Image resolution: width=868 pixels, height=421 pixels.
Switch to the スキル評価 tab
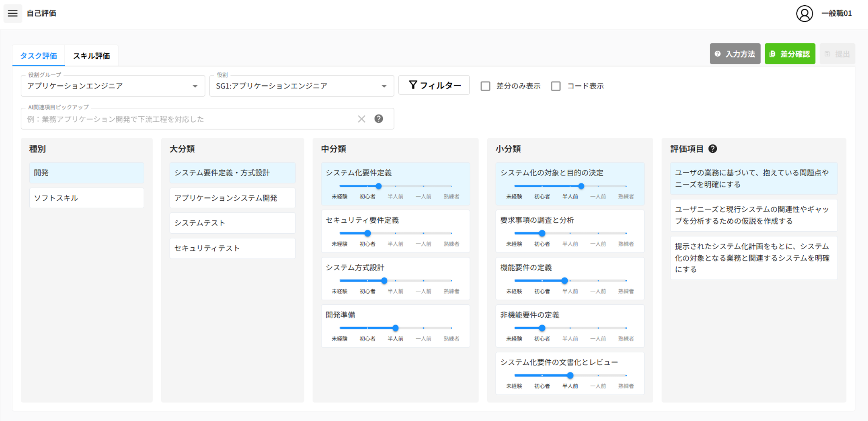[x=91, y=55]
